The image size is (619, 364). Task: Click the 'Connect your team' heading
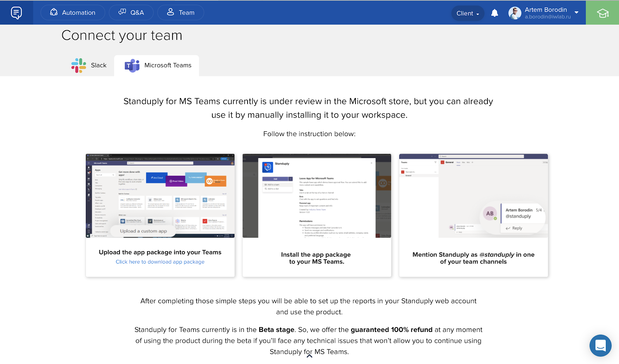click(122, 35)
